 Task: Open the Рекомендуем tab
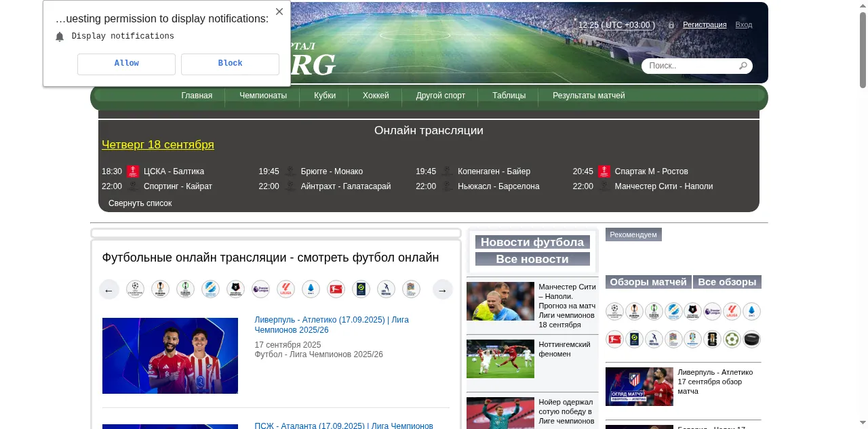633,234
